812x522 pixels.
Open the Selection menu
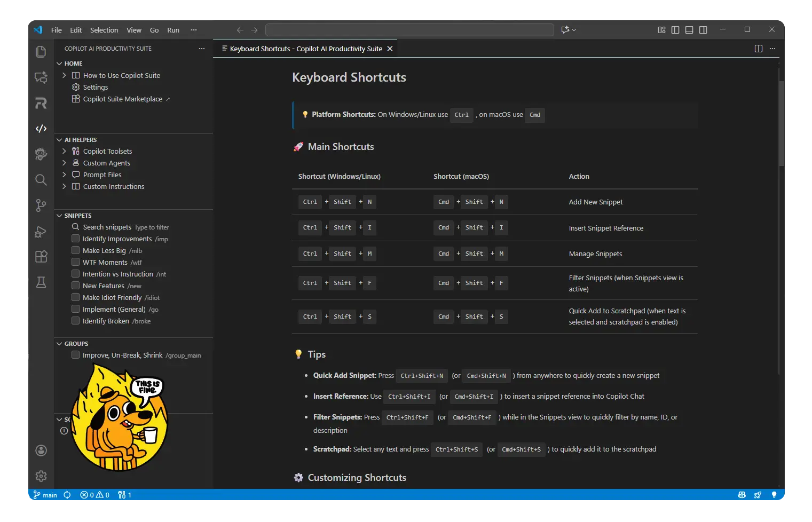pos(104,30)
